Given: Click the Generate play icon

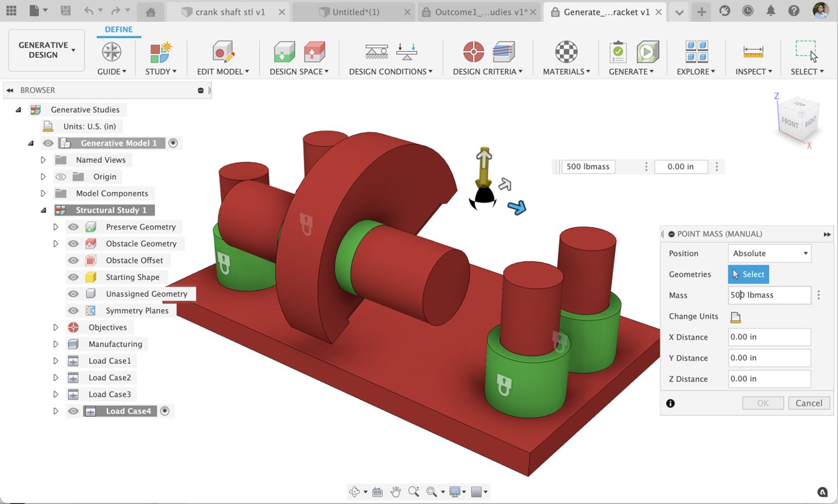Looking at the screenshot, I should click(647, 52).
